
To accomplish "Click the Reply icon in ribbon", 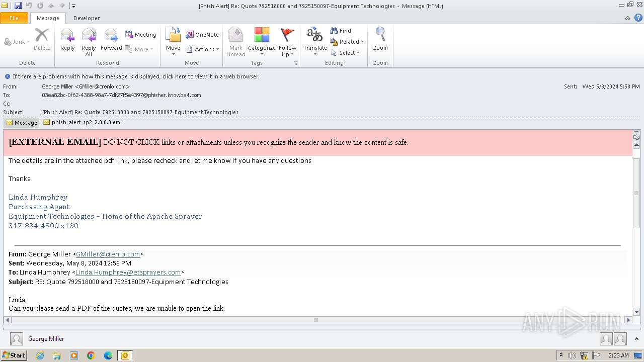I will (67, 40).
